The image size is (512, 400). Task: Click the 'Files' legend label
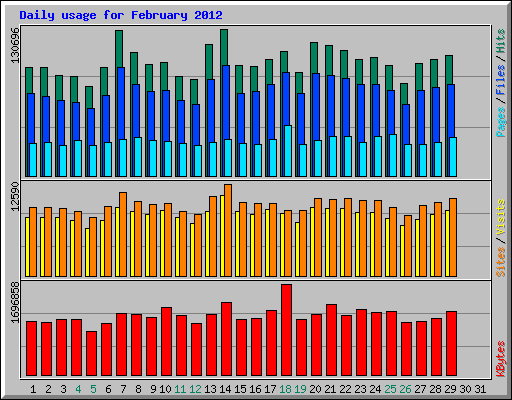pyautogui.click(x=500, y=80)
